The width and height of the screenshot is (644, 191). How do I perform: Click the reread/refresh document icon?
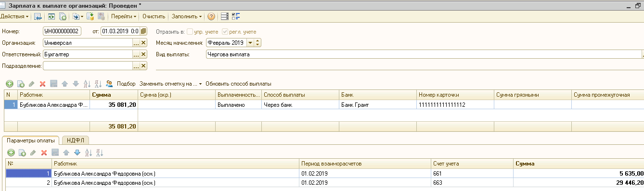coord(51,16)
